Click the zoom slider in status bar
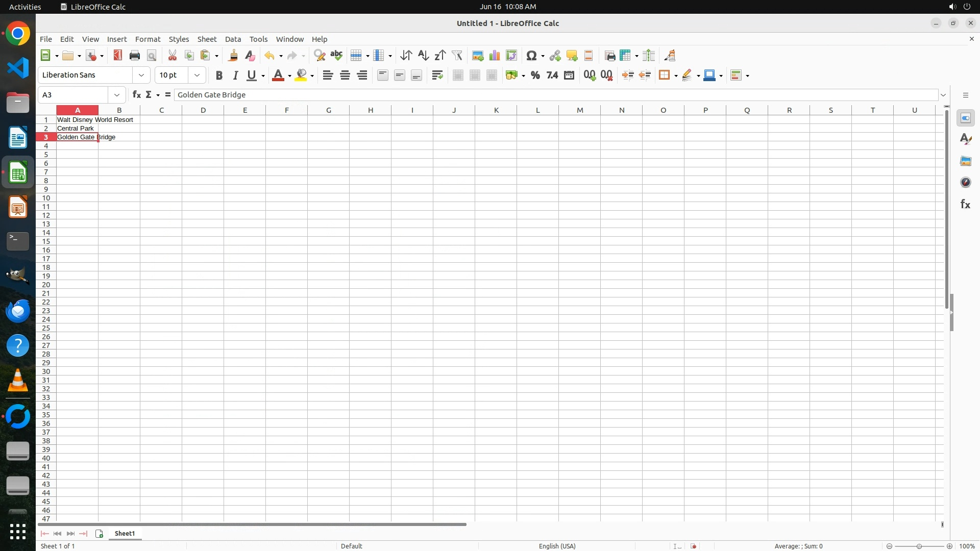This screenshot has width=980, height=551. point(919,546)
